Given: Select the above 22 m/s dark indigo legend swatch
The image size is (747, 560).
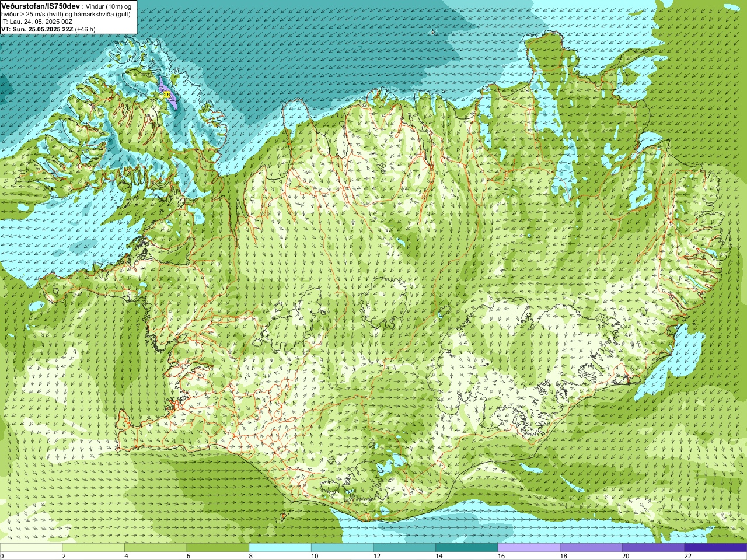Looking at the screenshot, I should point(715,548).
